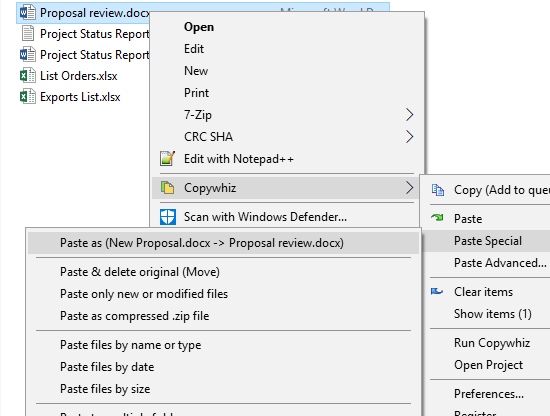Choose Print from the context menu
Viewport: 550px width, 416px height.
pyautogui.click(x=286, y=93)
